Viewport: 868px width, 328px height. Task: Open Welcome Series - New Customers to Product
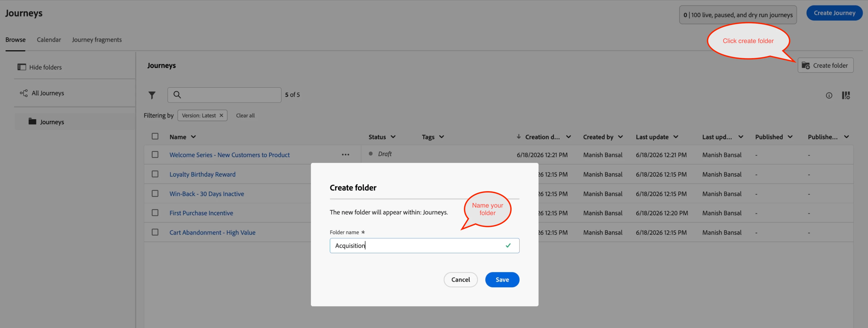[x=229, y=155]
